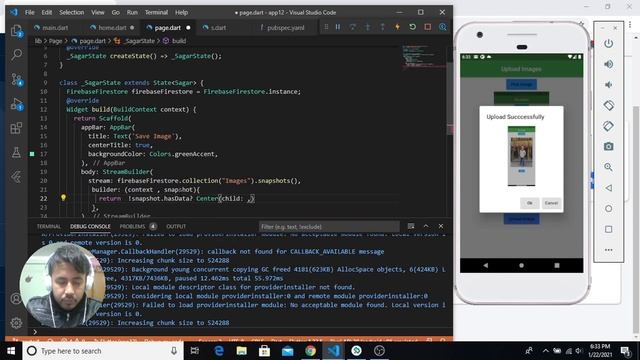This screenshot has height=360, width=640.
Task: Click the emulator sidebar Overview square
Action: point(609,229)
